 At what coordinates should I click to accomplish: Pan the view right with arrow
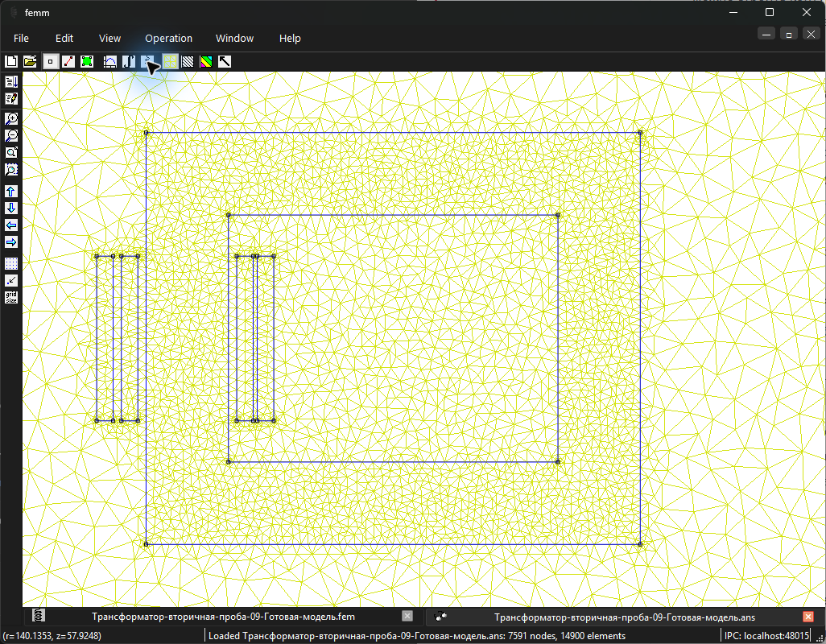click(11, 242)
